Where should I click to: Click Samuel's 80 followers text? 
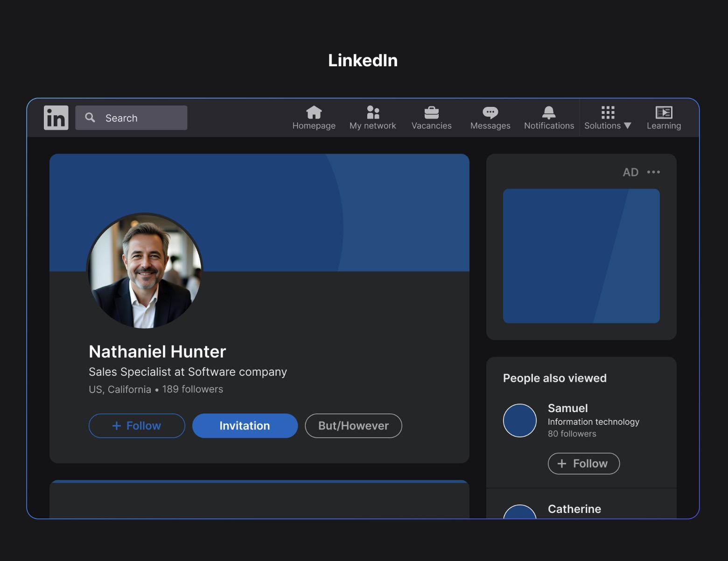[572, 434]
